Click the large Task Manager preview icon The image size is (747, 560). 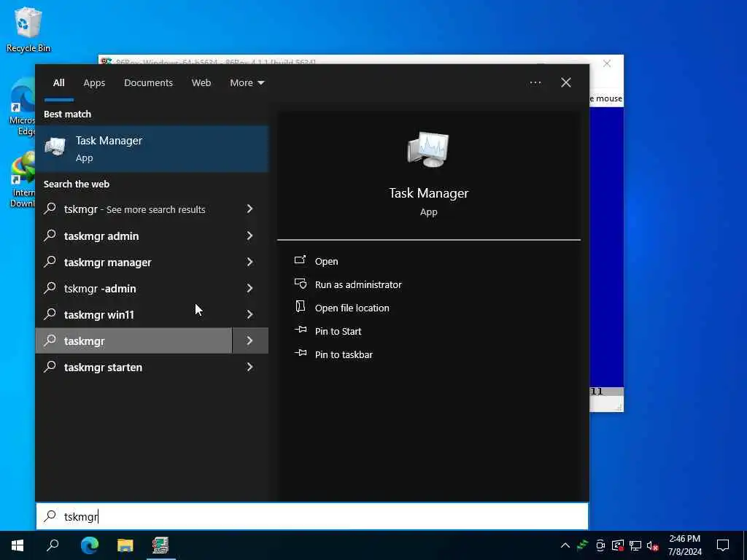pyautogui.click(x=427, y=149)
